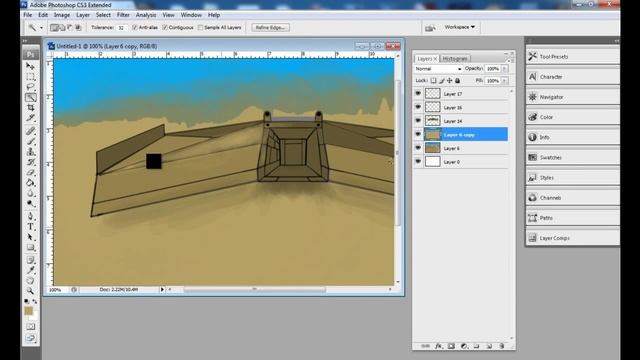Open the Filter menu
The image size is (640, 360).
[x=123, y=15]
